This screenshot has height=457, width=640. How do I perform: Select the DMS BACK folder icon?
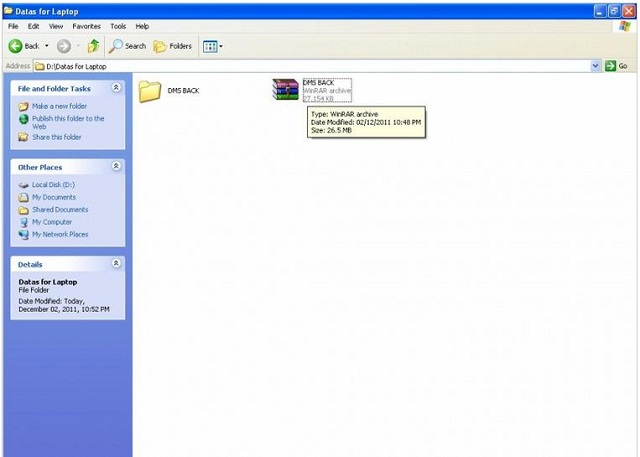click(x=150, y=91)
